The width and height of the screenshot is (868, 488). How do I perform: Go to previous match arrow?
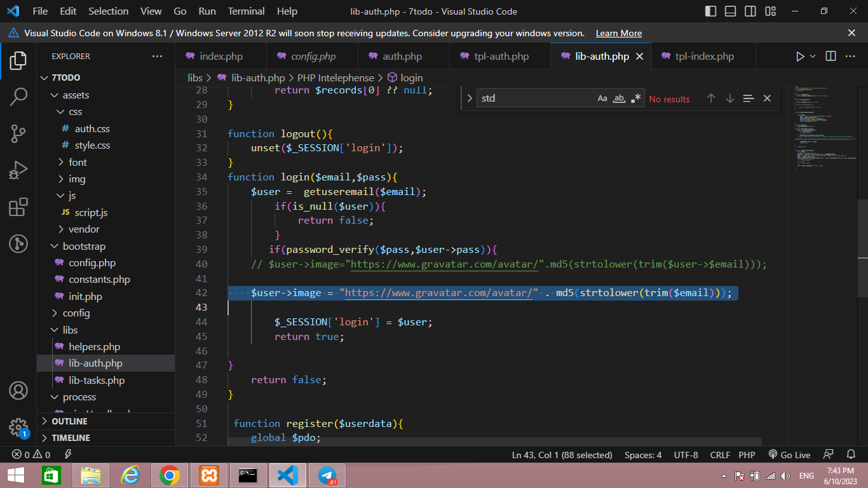pyautogui.click(x=711, y=98)
